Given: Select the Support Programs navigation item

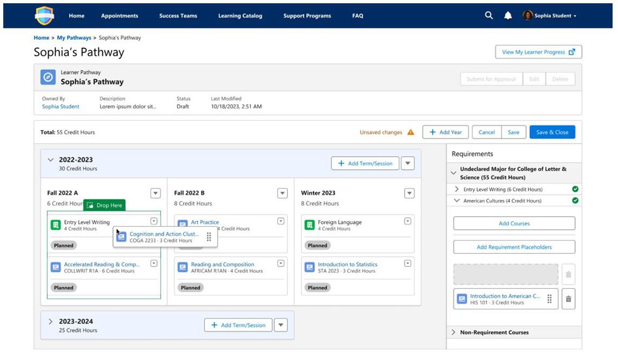Looking at the screenshot, I should [x=307, y=16].
